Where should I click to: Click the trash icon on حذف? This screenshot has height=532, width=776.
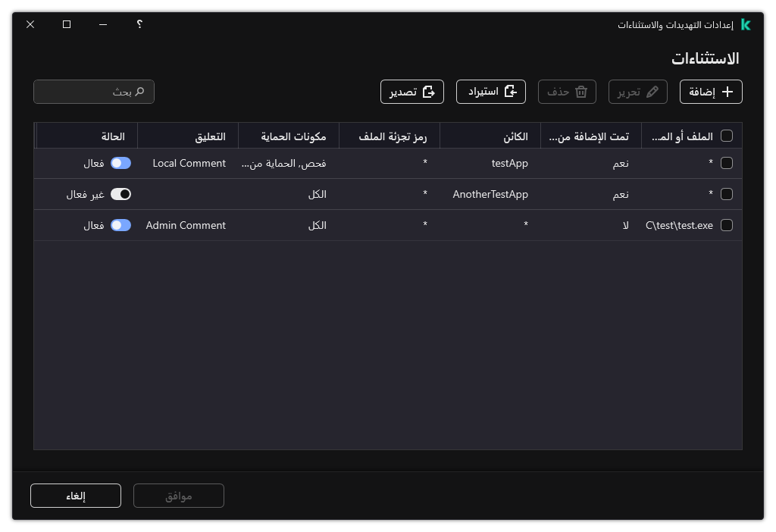580,91
